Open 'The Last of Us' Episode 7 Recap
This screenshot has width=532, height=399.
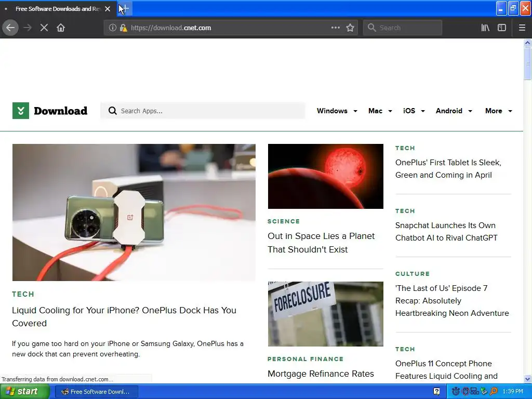coord(453,301)
